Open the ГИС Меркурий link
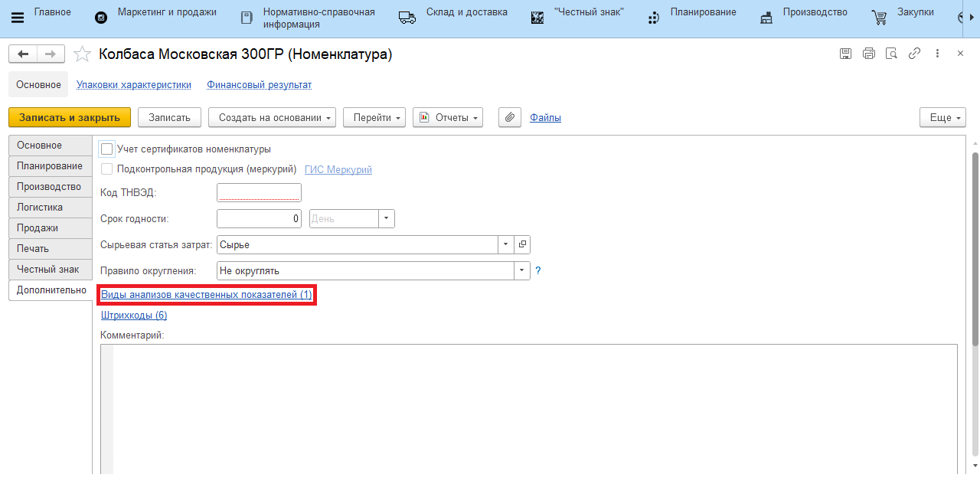980x481 pixels. 338,169
